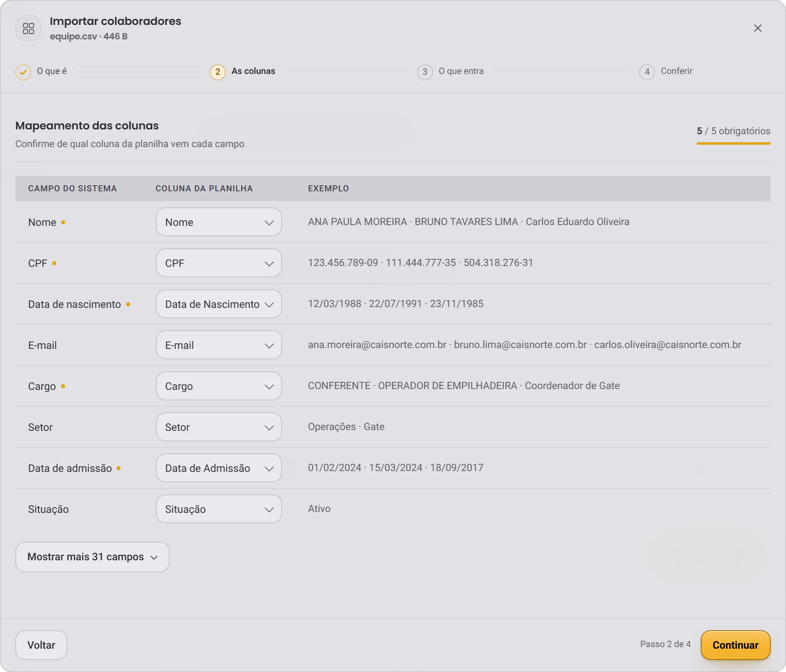Expand 'Mostrar mais 31 campos'

tap(92, 557)
